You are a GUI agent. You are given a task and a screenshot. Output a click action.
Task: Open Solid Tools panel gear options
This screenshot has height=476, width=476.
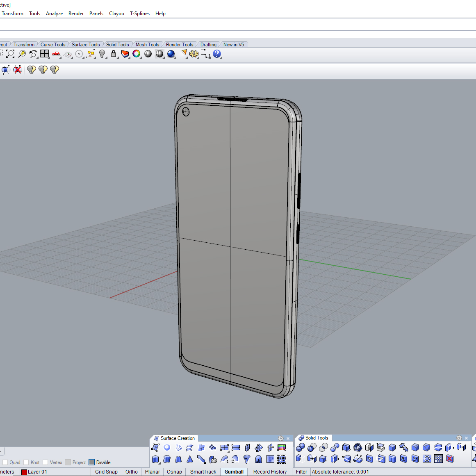(459, 438)
